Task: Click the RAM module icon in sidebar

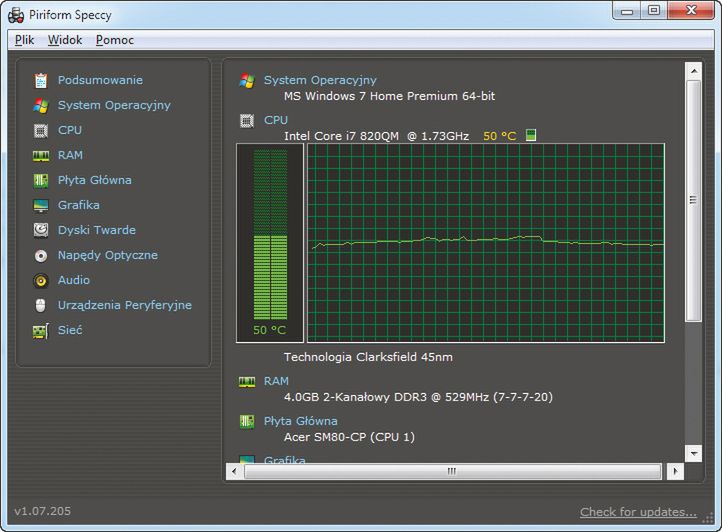Action: 40,155
